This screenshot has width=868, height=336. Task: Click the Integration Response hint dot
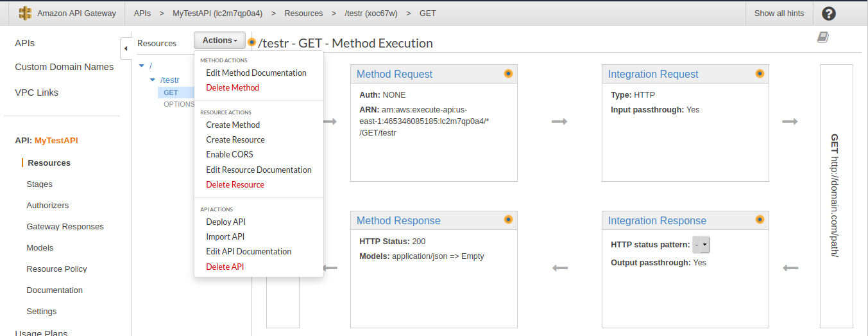760,220
